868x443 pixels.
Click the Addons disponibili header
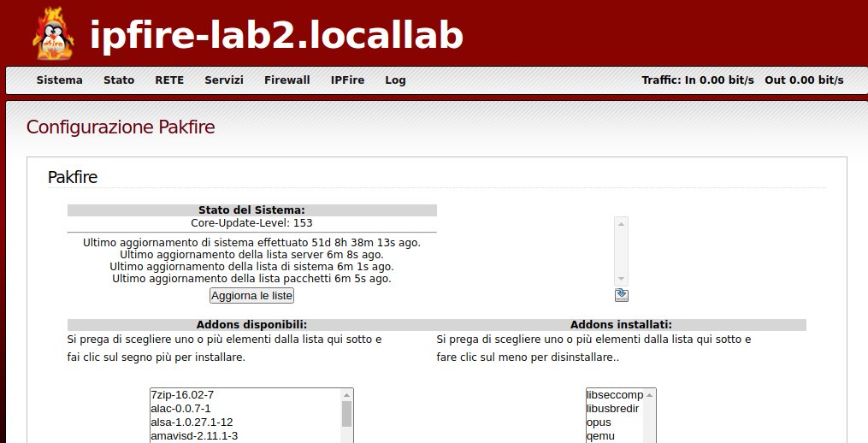click(x=252, y=324)
